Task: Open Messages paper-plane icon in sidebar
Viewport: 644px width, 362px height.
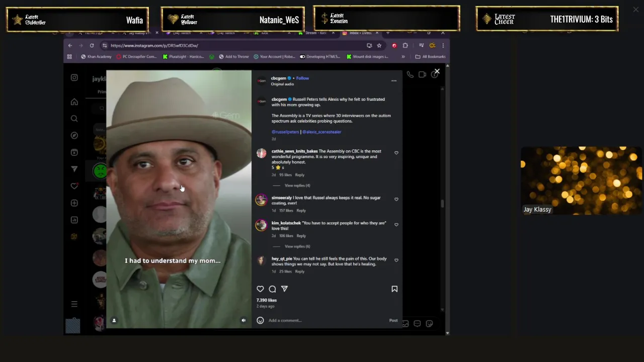Action: click(x=74, y=169)
